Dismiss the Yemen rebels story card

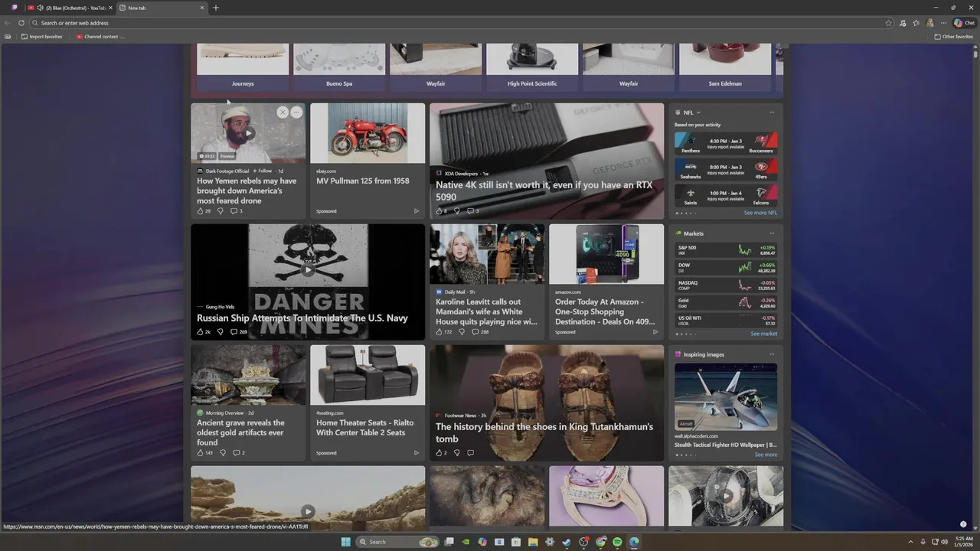(x=282, y=112)
